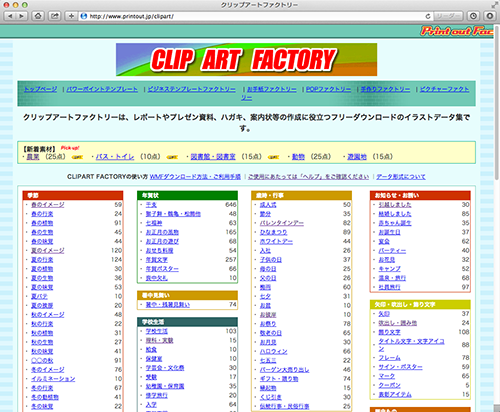Go back with the browser back arrow
The width and height of the screenshot is (500, 412).
10,16
